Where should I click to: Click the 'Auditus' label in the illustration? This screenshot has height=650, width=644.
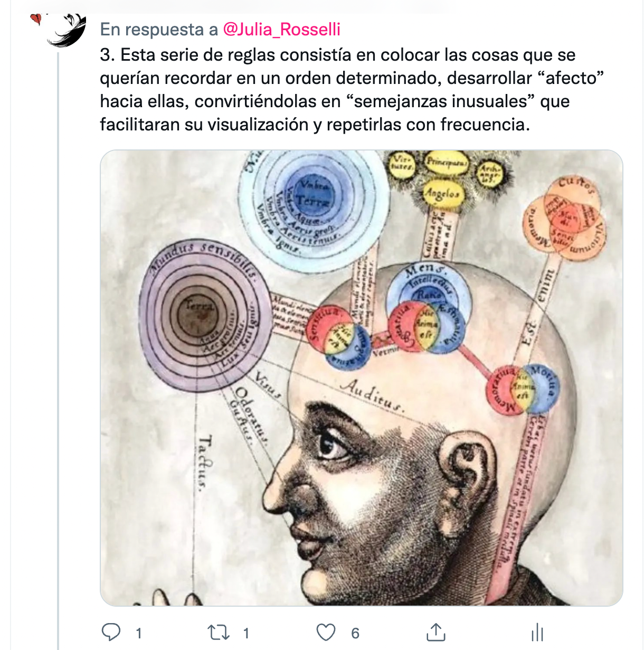[x=372, y=395]
